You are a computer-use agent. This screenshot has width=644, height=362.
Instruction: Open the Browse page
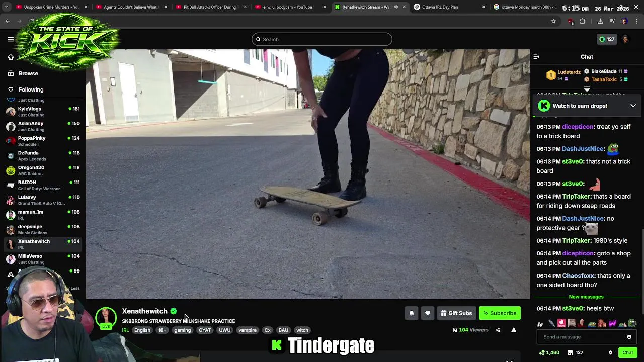pyautogui.click(x=28, y=73)
